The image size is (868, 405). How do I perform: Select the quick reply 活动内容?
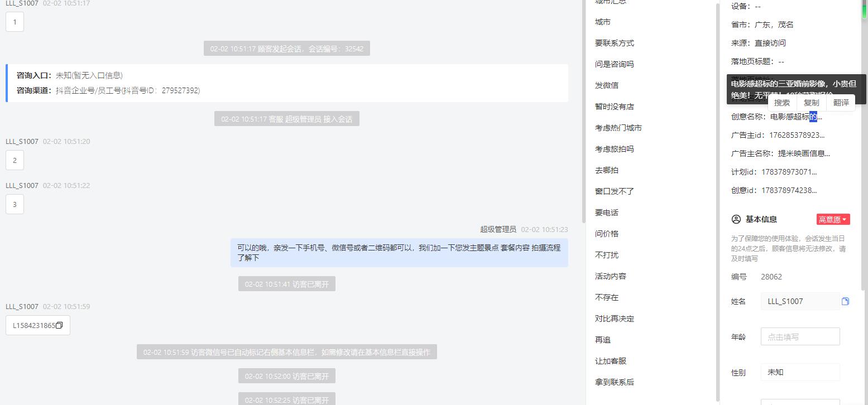pos(611,276)
